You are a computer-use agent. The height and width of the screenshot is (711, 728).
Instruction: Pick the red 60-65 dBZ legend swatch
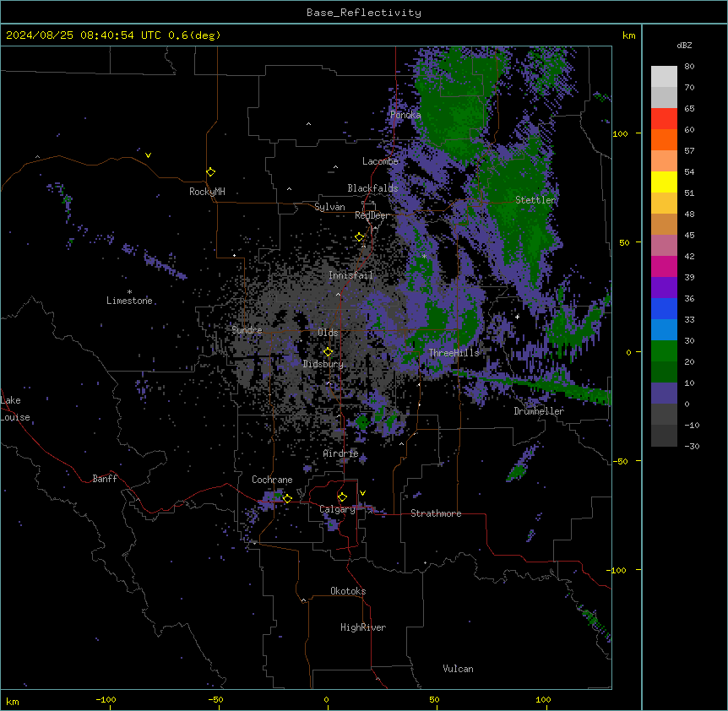(664, 119)
